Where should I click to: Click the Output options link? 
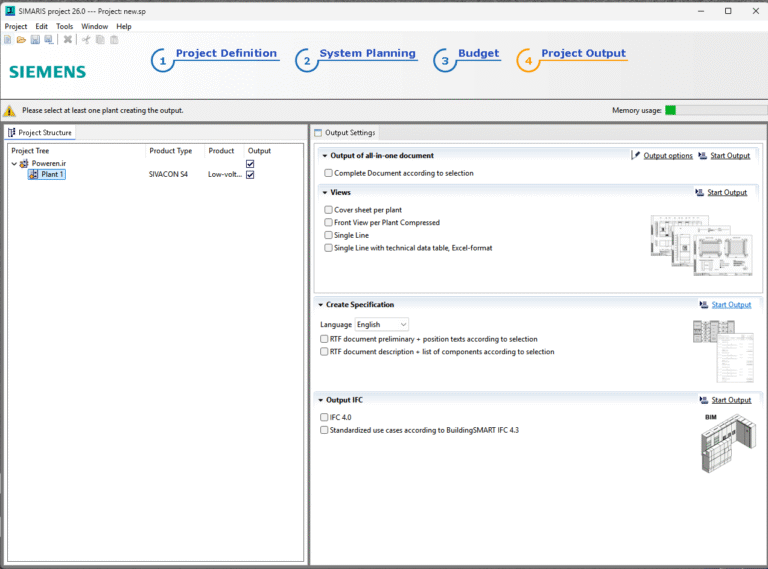click(668, 156)
